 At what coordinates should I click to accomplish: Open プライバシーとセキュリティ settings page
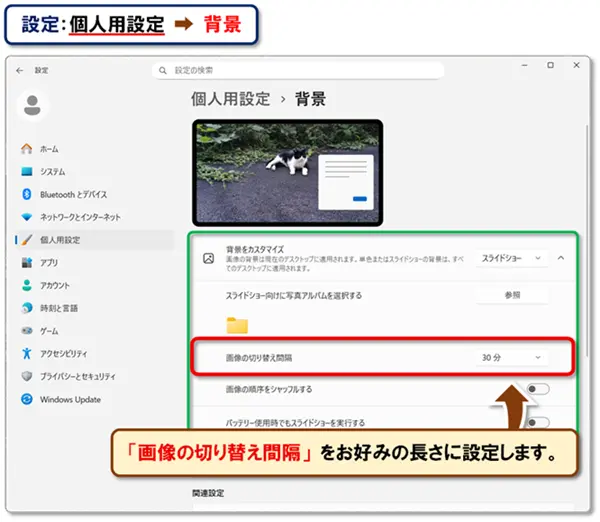coord(94,377)
